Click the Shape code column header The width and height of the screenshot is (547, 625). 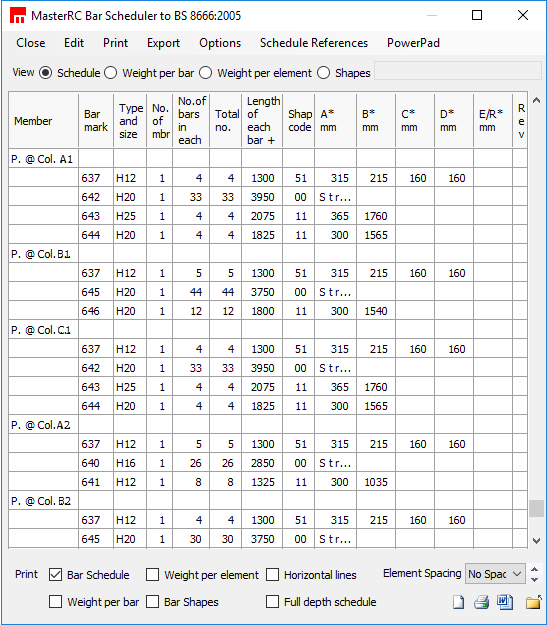click(x=299, y=121)
